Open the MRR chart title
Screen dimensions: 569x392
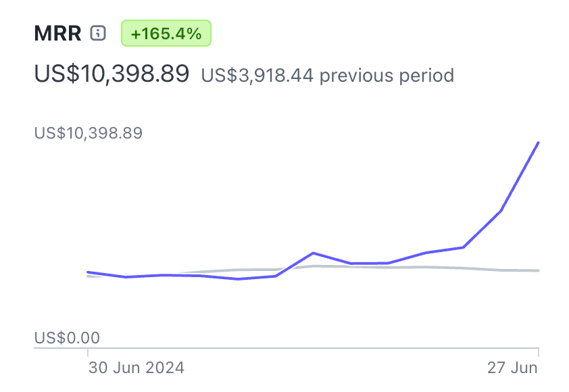click(x=57, y=33)
